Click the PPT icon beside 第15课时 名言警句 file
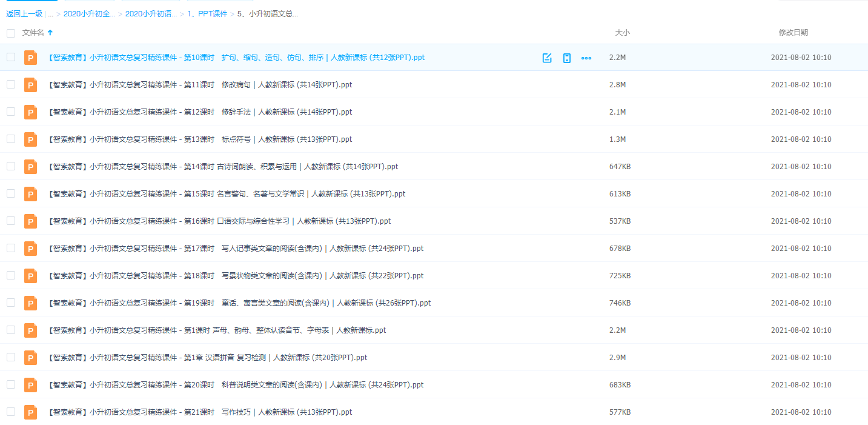 [x=30, y=193]
